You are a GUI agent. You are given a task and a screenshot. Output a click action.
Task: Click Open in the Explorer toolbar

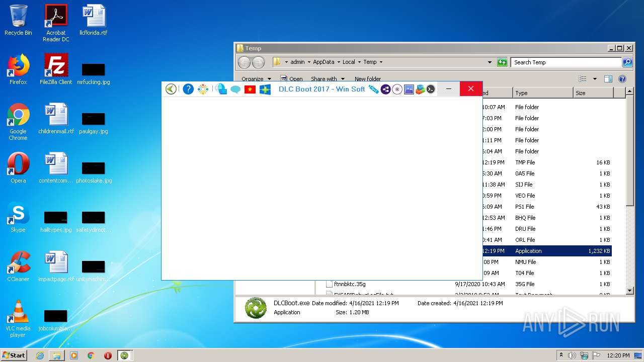pos(292,79)
